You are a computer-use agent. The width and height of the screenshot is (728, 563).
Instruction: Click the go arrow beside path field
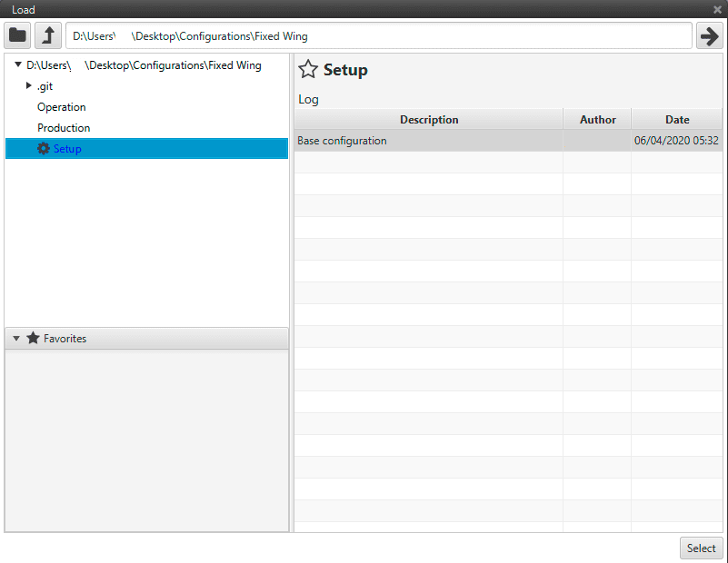710,35
